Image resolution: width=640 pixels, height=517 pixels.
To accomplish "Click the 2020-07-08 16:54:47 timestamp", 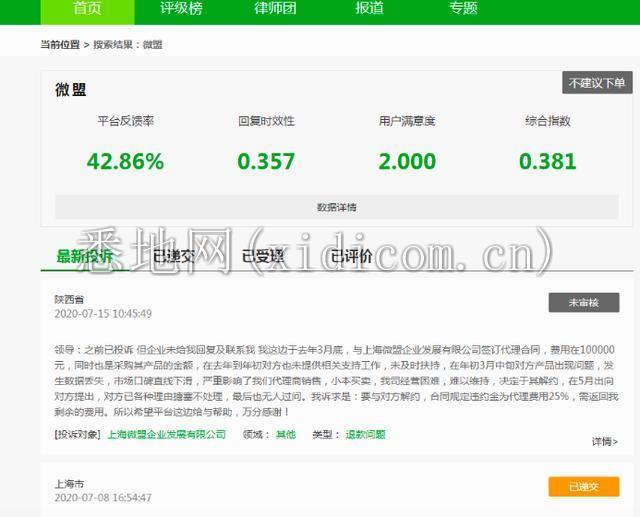I will [103, 497].
